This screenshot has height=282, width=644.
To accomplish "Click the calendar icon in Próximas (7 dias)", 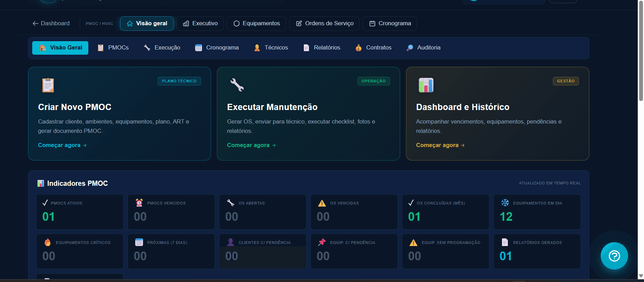I will coord(139,242).
